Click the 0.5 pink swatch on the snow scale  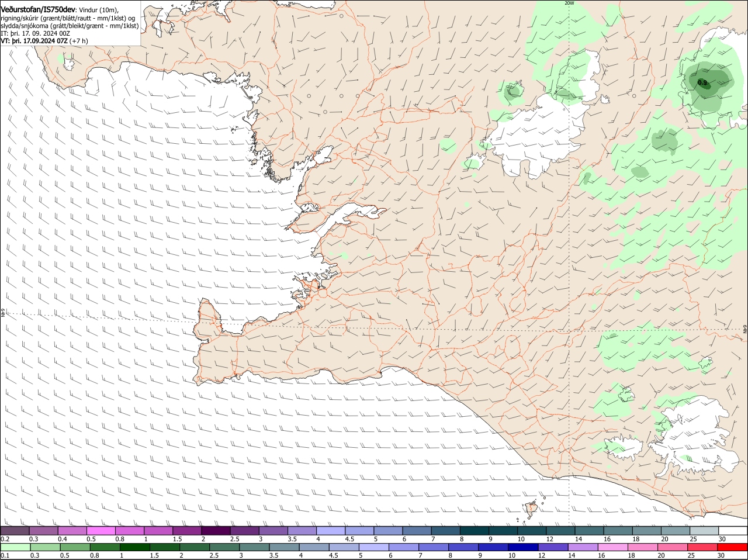point(101,530)
